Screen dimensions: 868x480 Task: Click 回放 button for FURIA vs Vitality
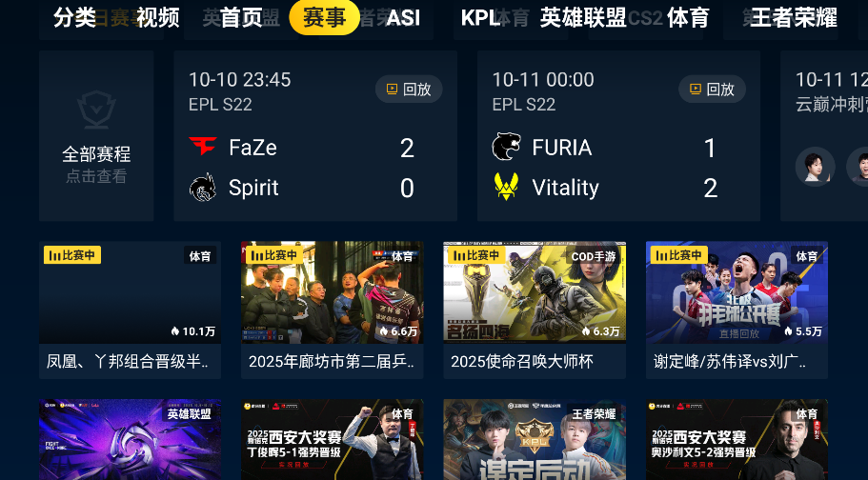(712, 89)
